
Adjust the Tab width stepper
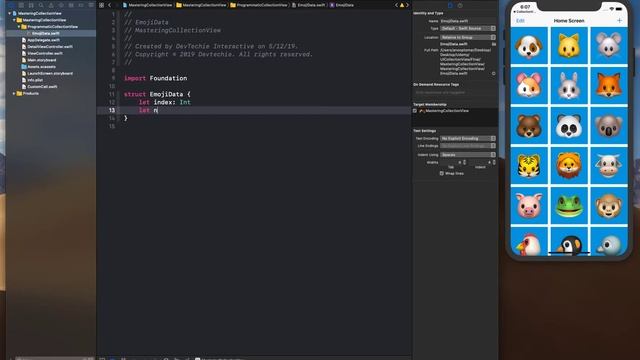coord(464,162)
